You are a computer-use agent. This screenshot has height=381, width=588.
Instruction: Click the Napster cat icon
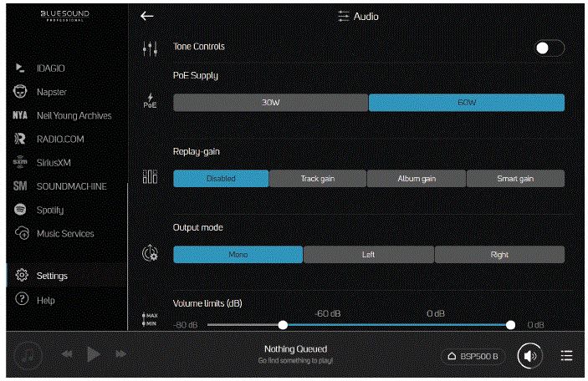20,91
